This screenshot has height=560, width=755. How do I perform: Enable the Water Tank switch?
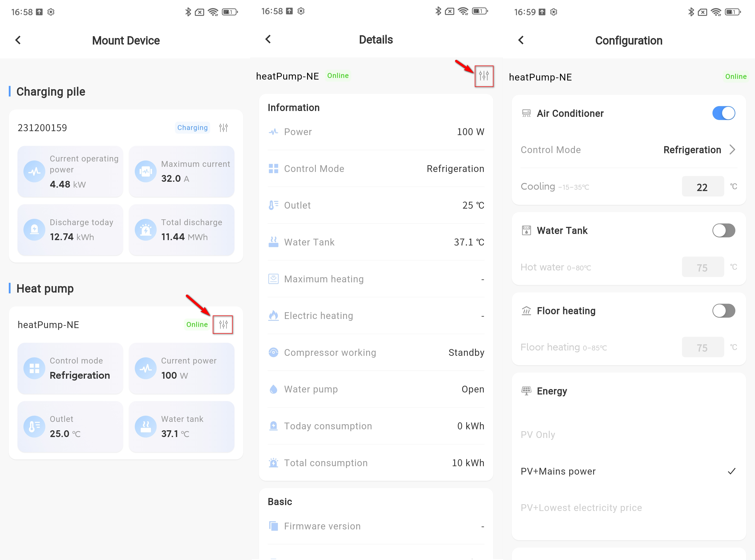coord(724,231)
